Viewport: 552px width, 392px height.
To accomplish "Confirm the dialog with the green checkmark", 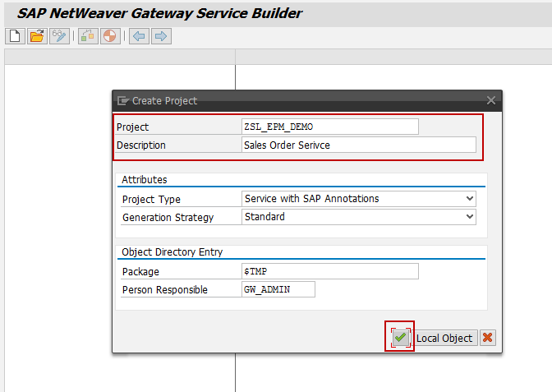I will click(400, 338).
